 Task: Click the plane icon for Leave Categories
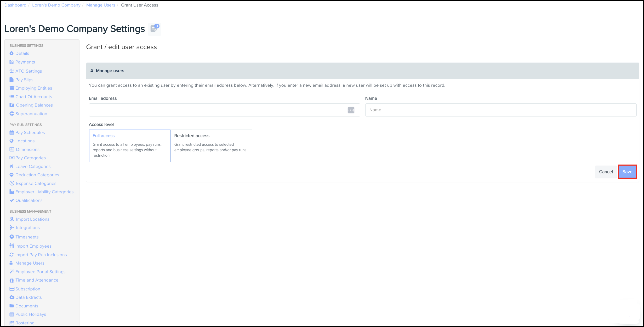click(x=12, y=166)
